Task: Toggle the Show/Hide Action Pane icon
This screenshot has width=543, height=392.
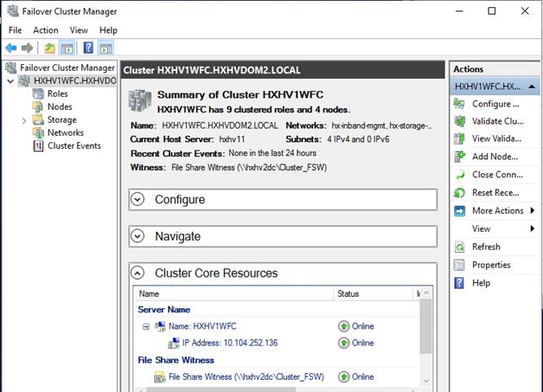Action: click(106, 48)
